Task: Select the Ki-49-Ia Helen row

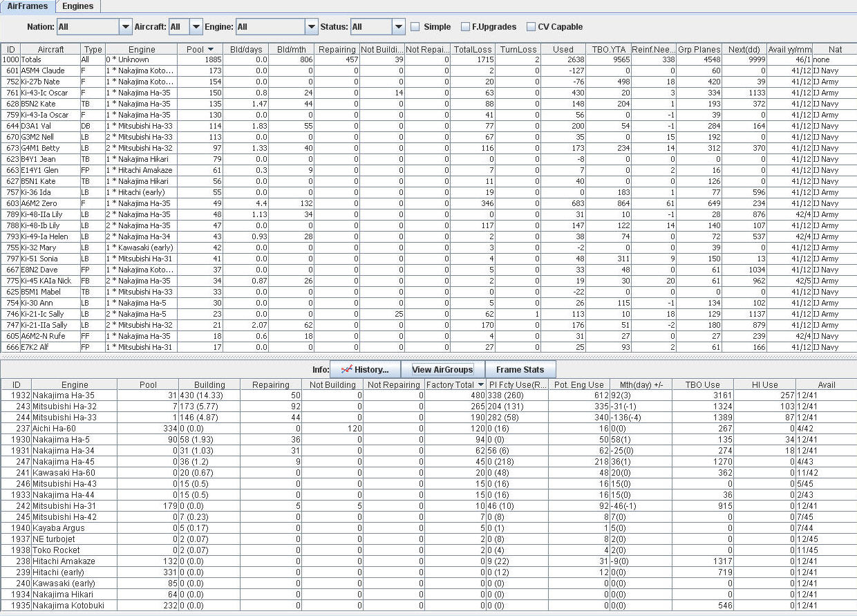Action: coord(428,236)
